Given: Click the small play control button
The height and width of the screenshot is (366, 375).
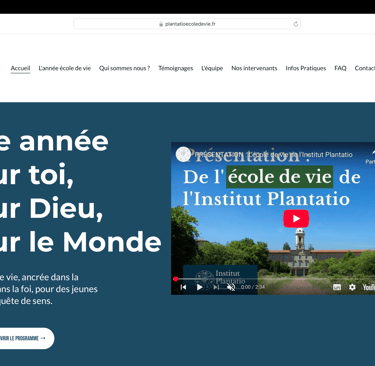Looking at the screenshot, I should [199, 287].
